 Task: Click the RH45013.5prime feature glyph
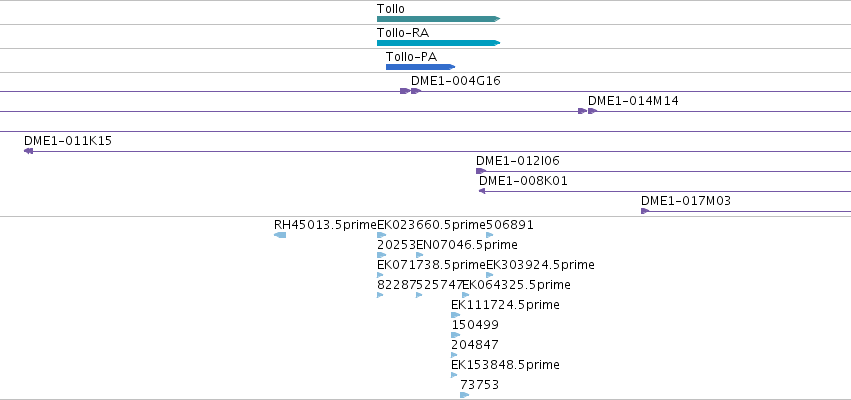280,235
